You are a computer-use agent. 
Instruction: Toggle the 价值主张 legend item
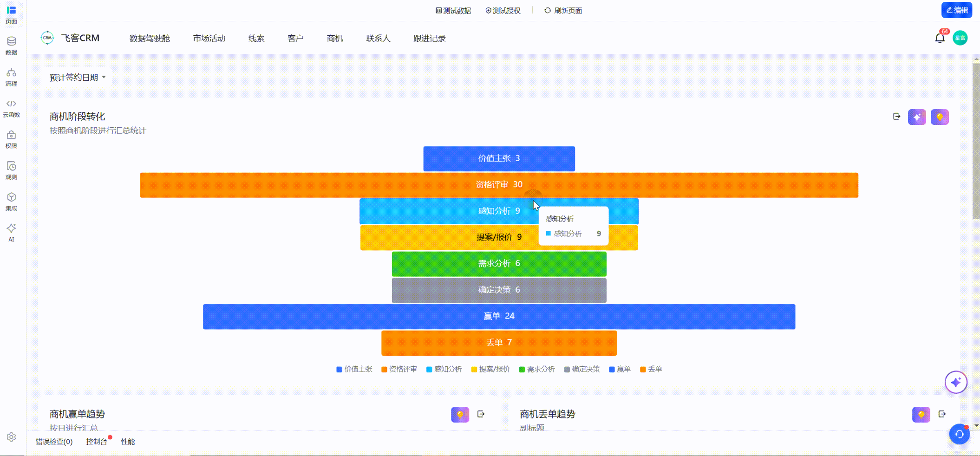pyautogui.click(x=354, y=369)
